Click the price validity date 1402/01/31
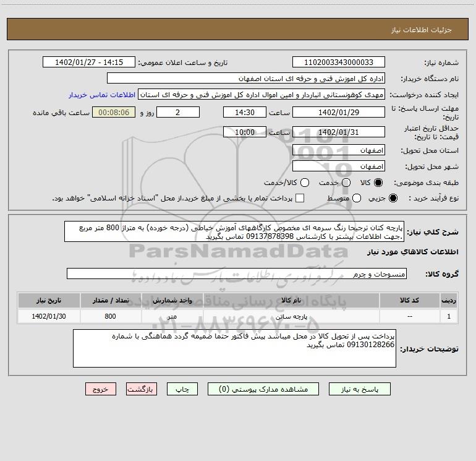The image size is (476, 461). [339, 132]
